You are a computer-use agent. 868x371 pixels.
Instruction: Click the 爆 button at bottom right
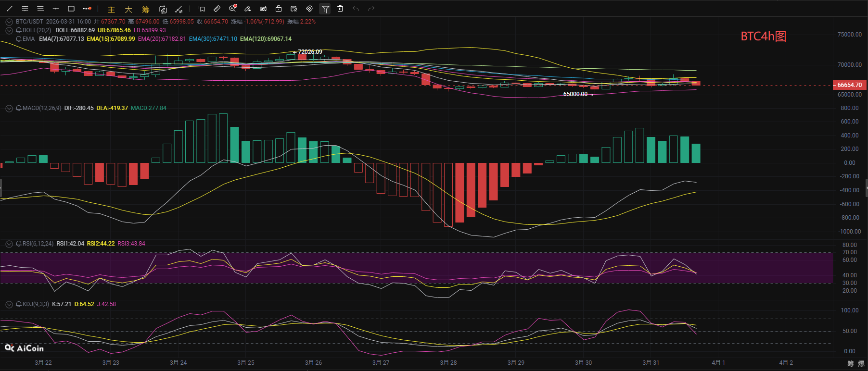[861, 364]
